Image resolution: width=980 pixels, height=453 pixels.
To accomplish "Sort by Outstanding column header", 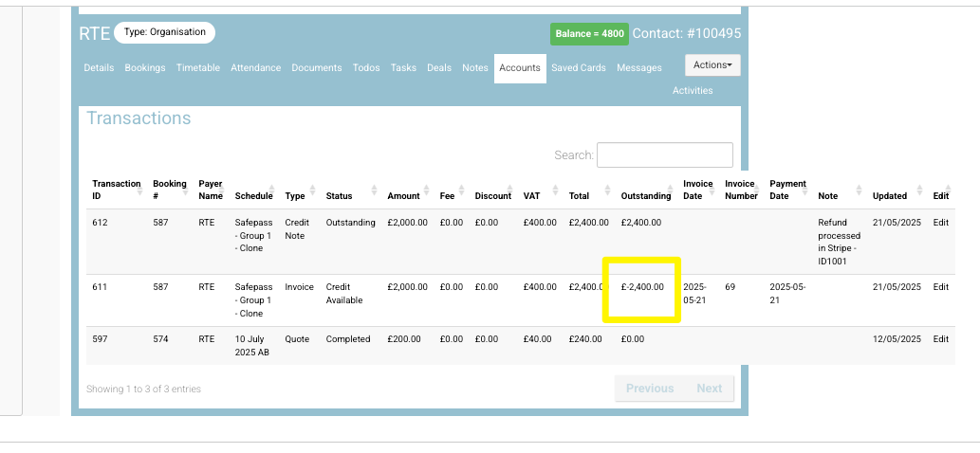I will tap(645, 196).
